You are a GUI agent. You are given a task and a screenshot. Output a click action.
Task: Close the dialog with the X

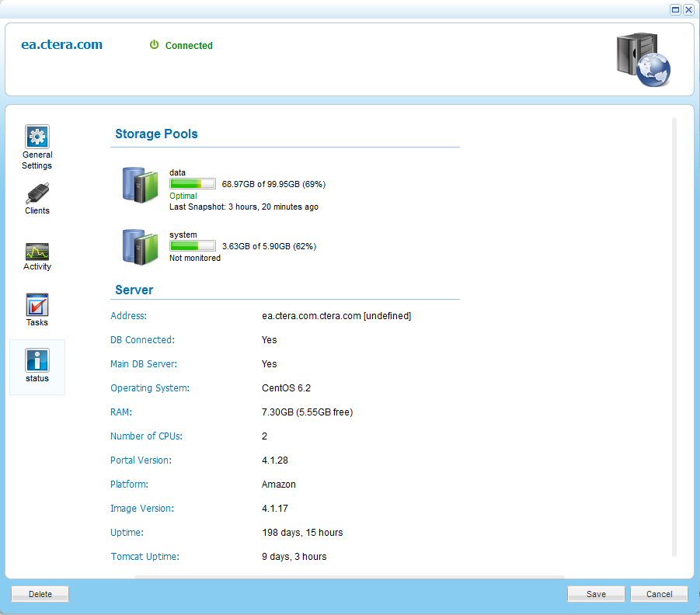[688, 9]
